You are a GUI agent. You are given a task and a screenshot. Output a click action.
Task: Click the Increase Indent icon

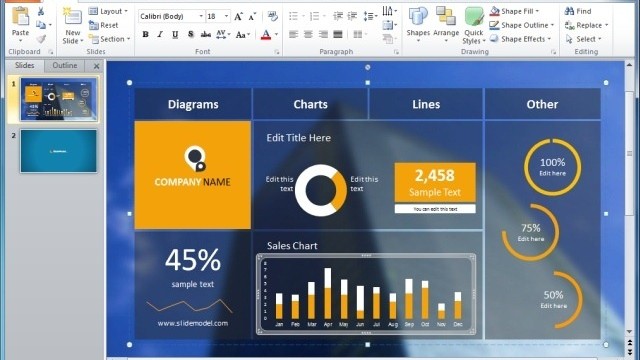[x=352, y=16]
